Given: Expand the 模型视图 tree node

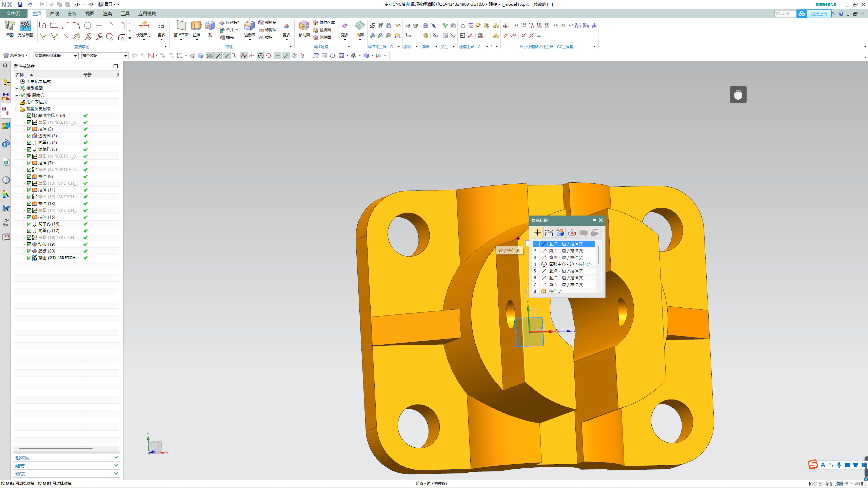Looking at the screenshot, I should [17, 88].
